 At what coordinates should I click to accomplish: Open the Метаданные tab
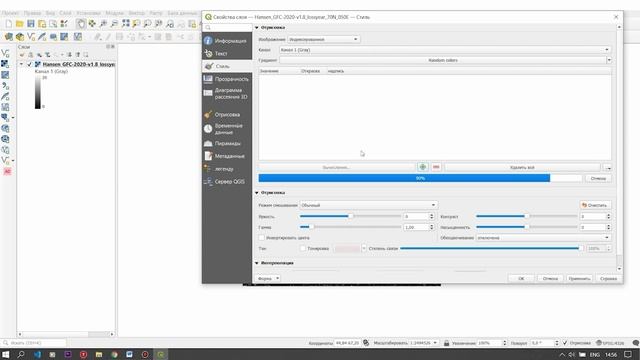point(227,156)
